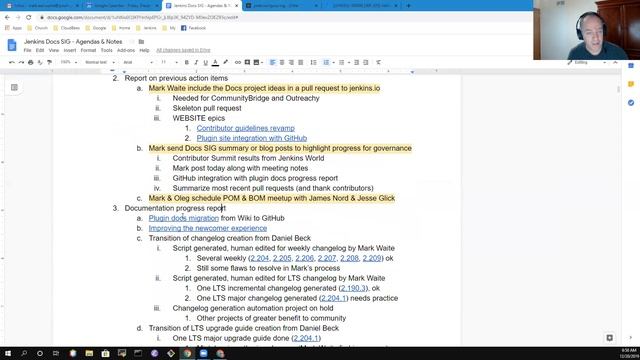Open the Facebook bookmark

[193, 28]
